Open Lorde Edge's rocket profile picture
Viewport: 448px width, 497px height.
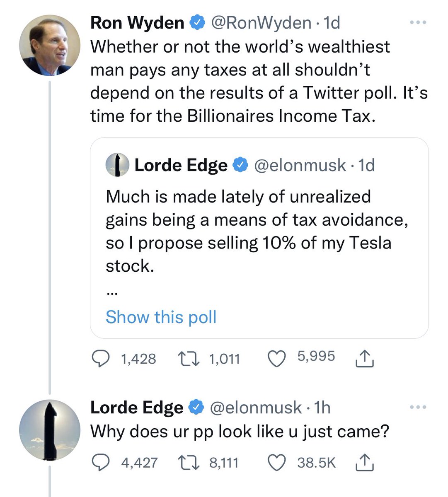[x=50, y=430]
